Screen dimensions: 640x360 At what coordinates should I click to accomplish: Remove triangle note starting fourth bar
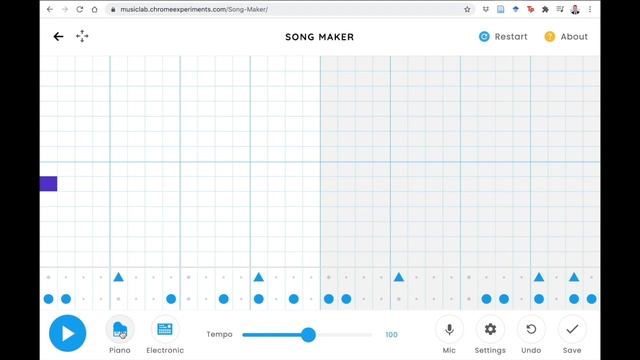click(258, 277)
